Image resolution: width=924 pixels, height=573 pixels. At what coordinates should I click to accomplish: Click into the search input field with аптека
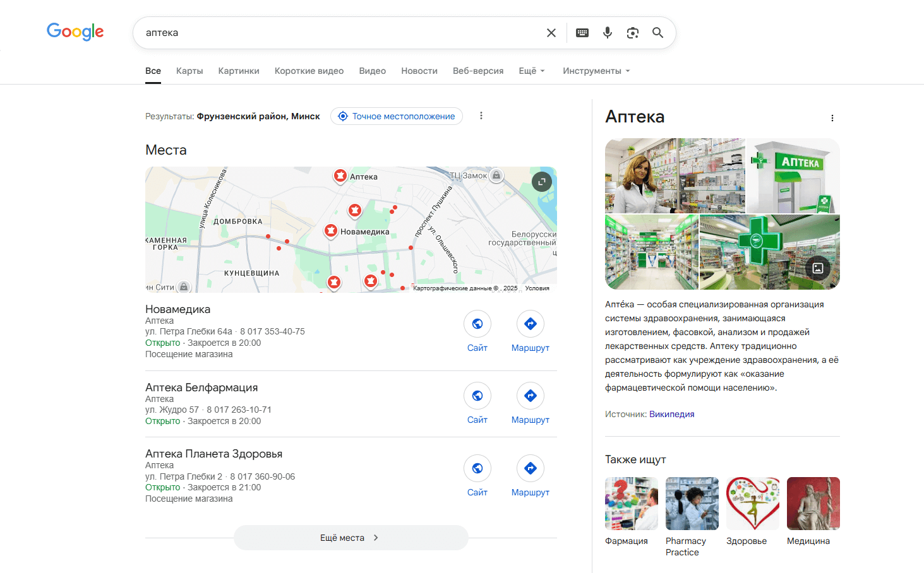341,33
